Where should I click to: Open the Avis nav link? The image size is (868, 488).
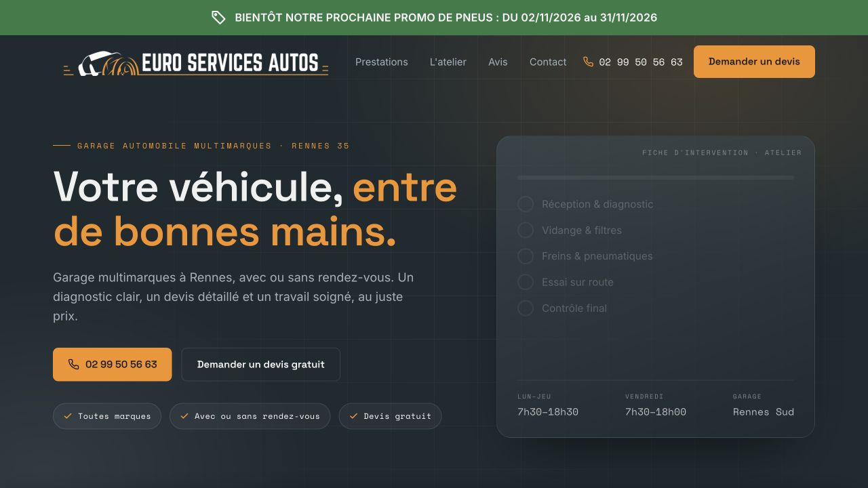pos(498,62)
